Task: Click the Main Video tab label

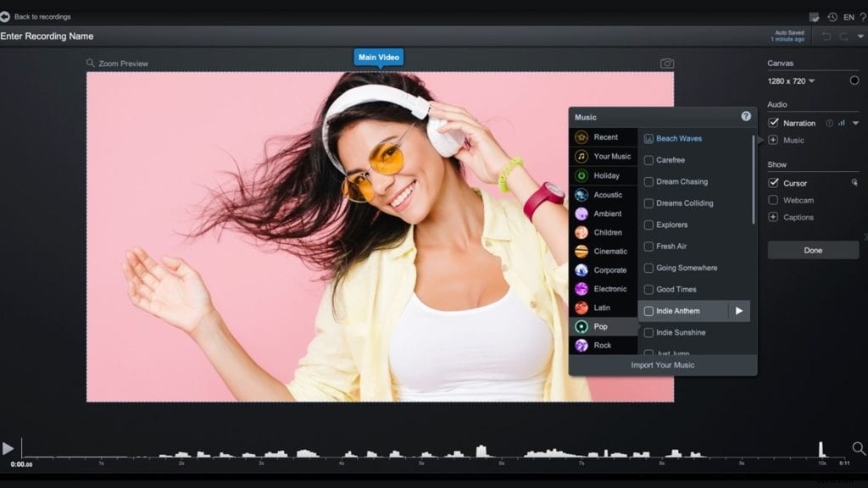Action: 378,57
